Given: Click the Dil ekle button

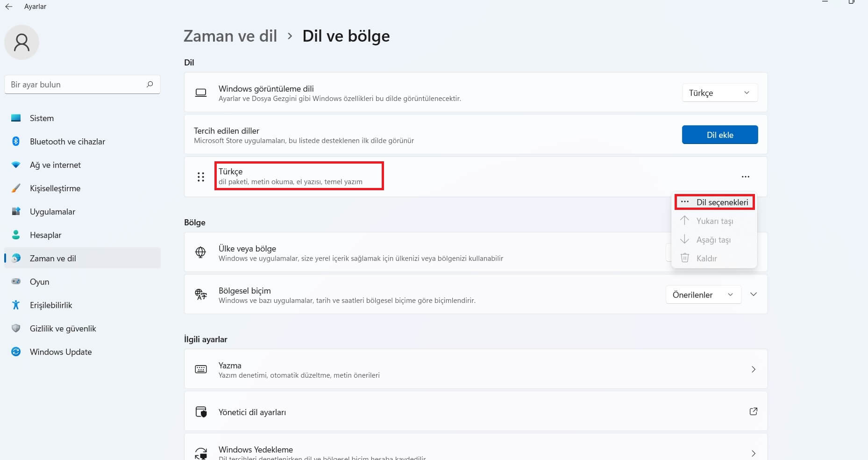Looking at the screenshot, I should [720, 135].
